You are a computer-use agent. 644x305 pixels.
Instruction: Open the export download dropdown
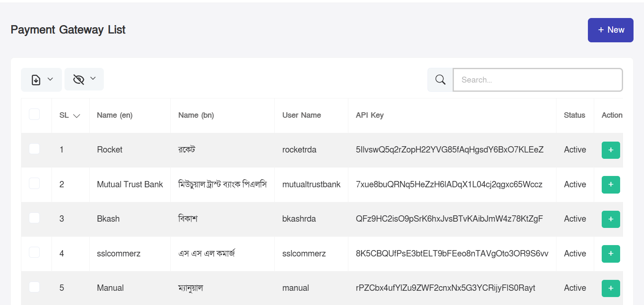[41, 80]
